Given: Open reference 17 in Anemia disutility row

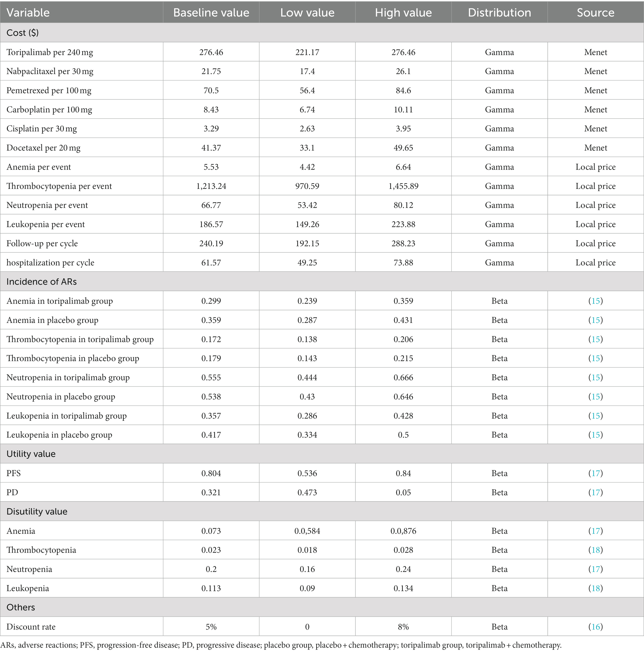Looking at the screenshot, I should click(x=596, y=530).
